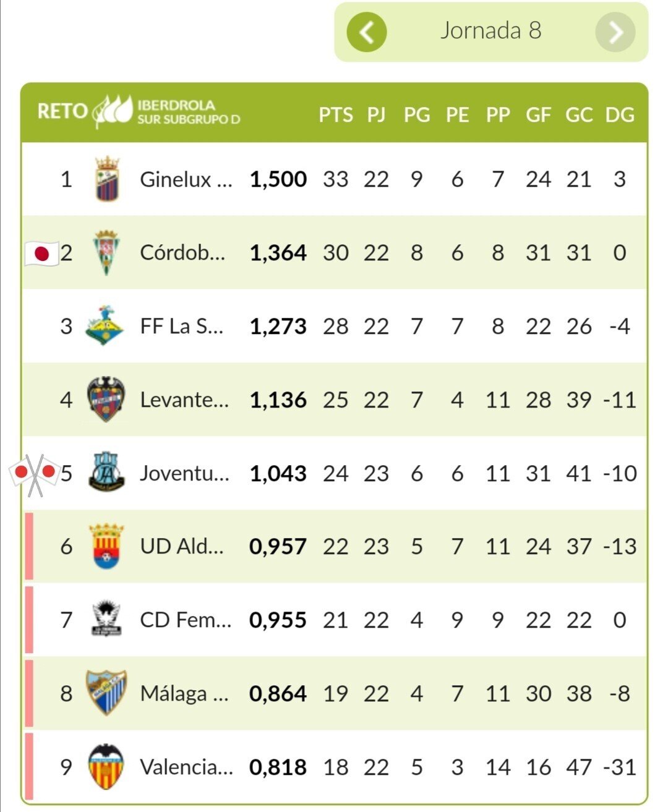Screen dimensions: 668x812
Task: Sort by the DG column header
Action: tap(620, 114)
